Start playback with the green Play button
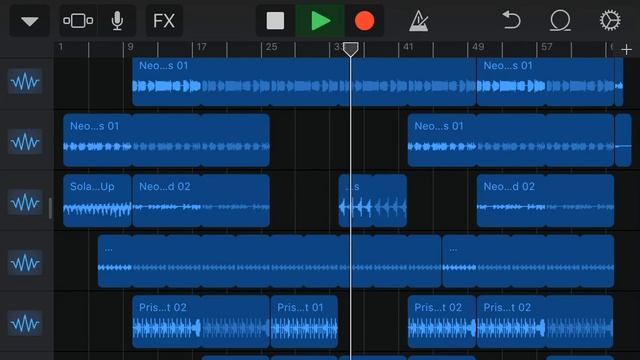The width and height of the screenshot is (640, 360). coord(320,21)
